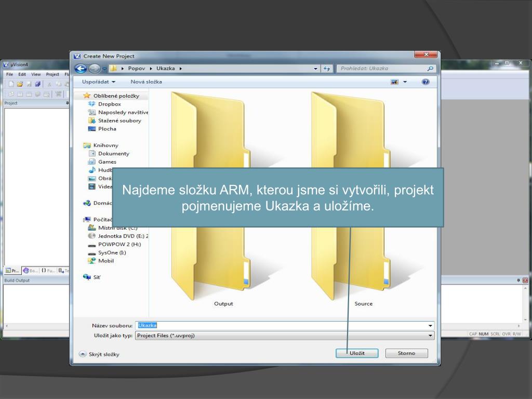Click the Save All icon in µVision4 toolbar
Image resolution: width=532 pixels, height=399 pixels.
click(37, 84)
